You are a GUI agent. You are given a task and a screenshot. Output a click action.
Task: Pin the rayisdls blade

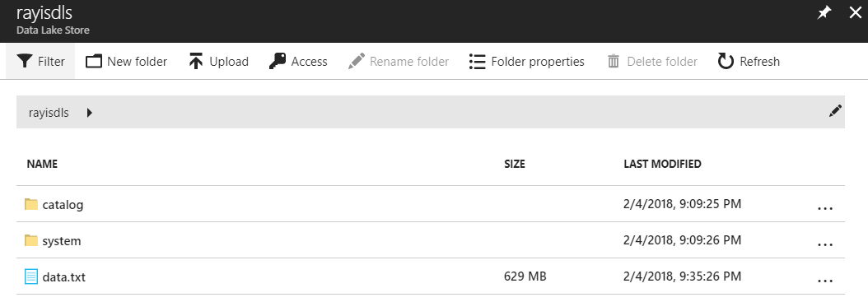pos(825,14)
